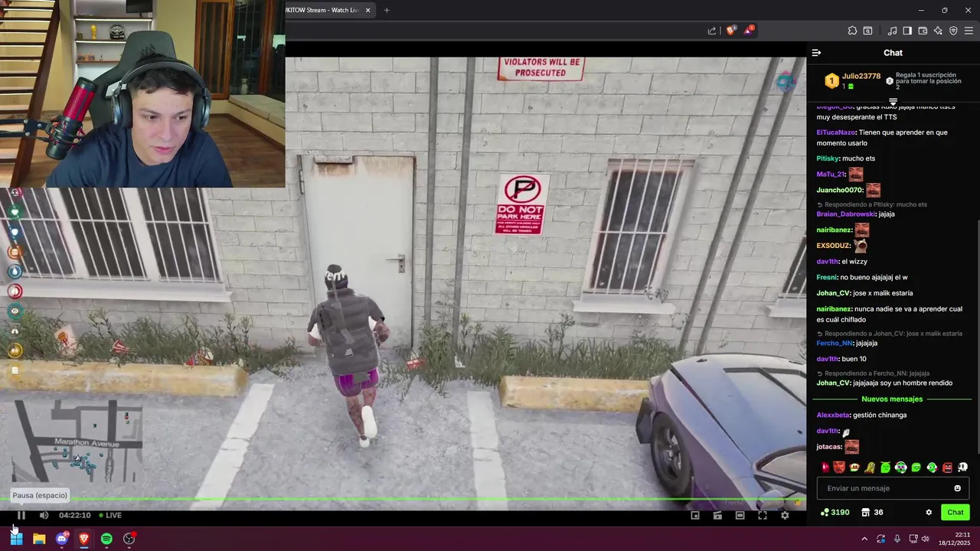Open the browser hamburger menu
980x551 pixels.
(969, 31)
